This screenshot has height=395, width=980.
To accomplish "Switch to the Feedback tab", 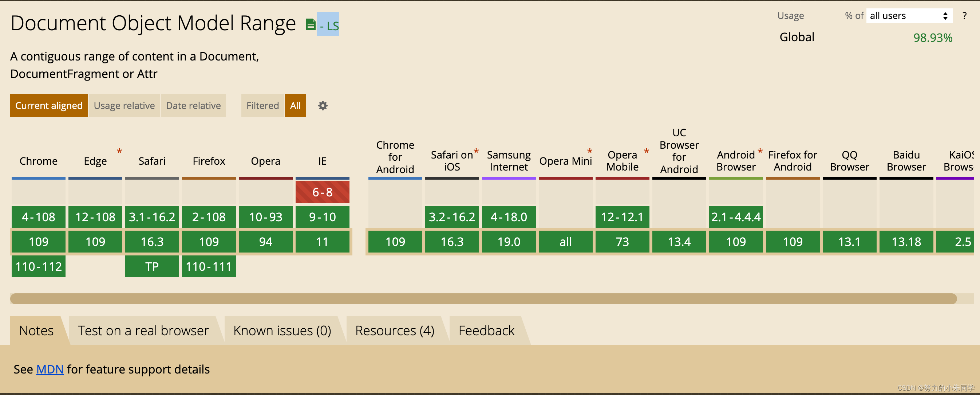I will pyautogui.click(x=487, y=331).
